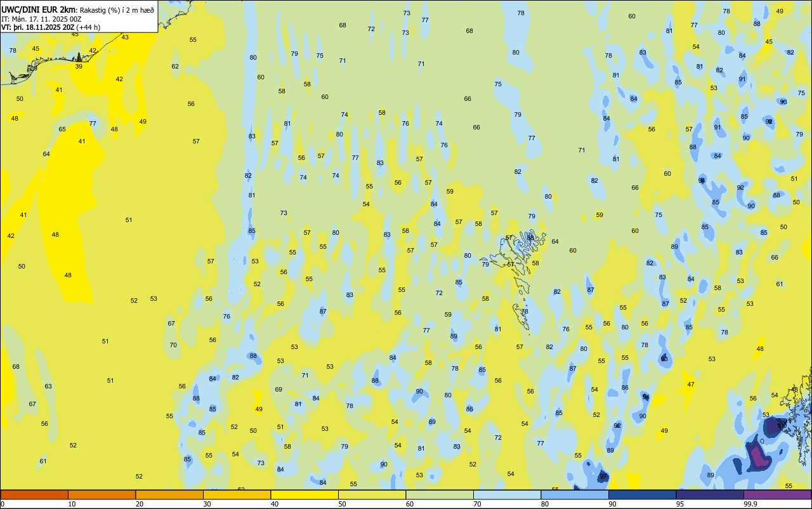812x509 pixels.
Task: Click the humidity value 47 on map
Action: point(691,384)
